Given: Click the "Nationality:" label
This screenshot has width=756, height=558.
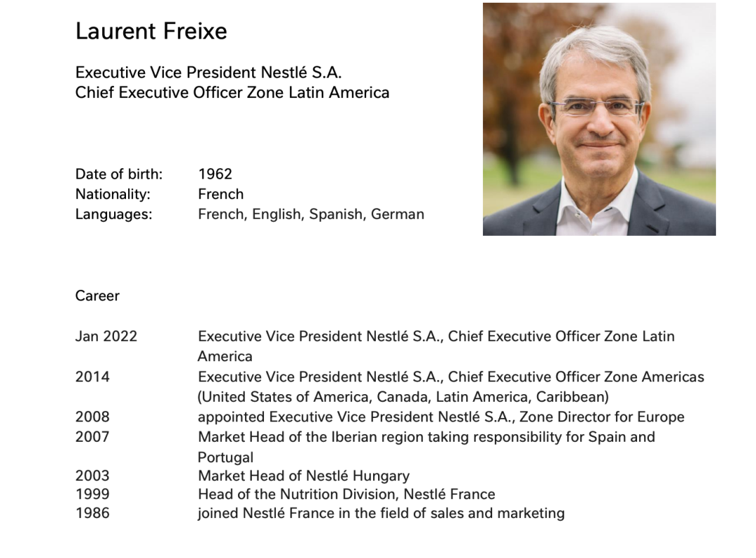Looking at the screenshot, I should pos(113,194).
